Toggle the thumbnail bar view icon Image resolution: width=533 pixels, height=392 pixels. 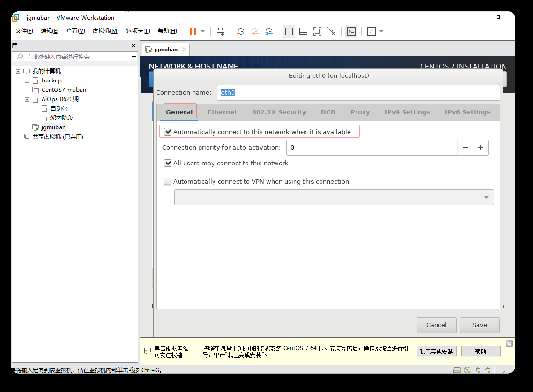coord(303,31)
